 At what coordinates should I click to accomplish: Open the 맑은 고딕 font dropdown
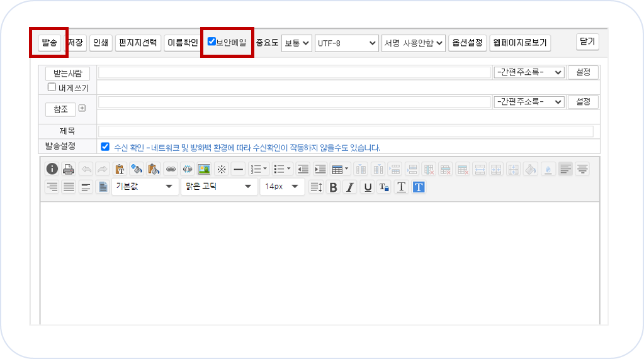tap(219, 187)
